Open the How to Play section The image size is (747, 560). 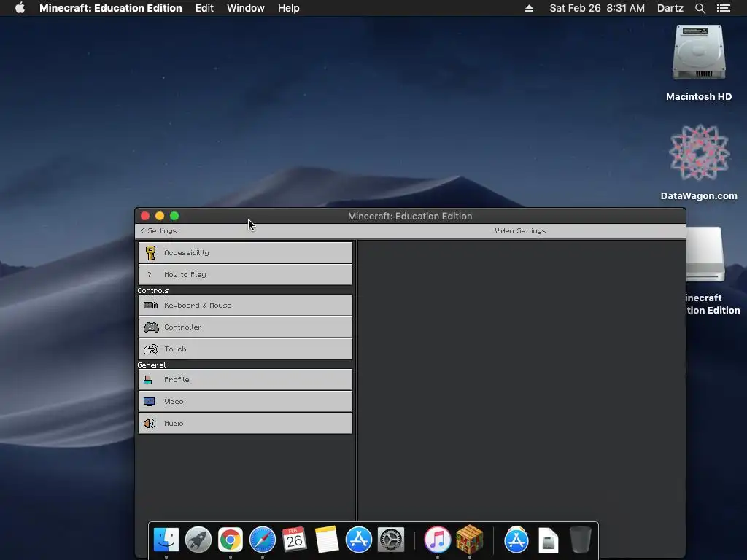[x=245, y=274]
